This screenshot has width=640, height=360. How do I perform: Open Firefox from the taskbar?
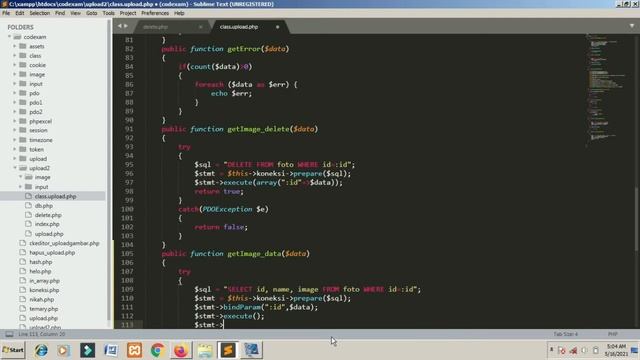tap(181, 350)
